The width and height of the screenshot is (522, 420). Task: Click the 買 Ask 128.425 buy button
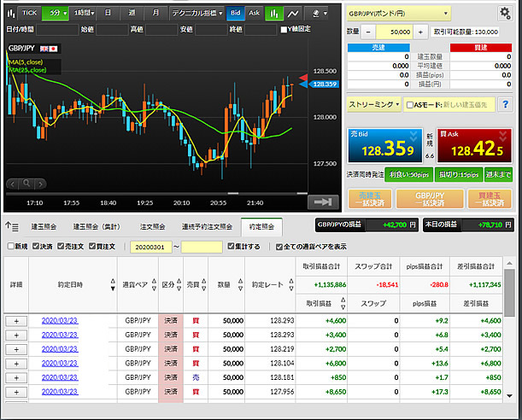(474, 146)
